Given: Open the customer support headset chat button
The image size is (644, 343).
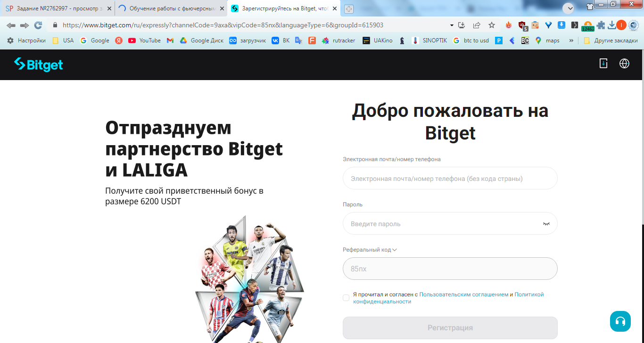Looking at the screenshot, I should (620, 321).
